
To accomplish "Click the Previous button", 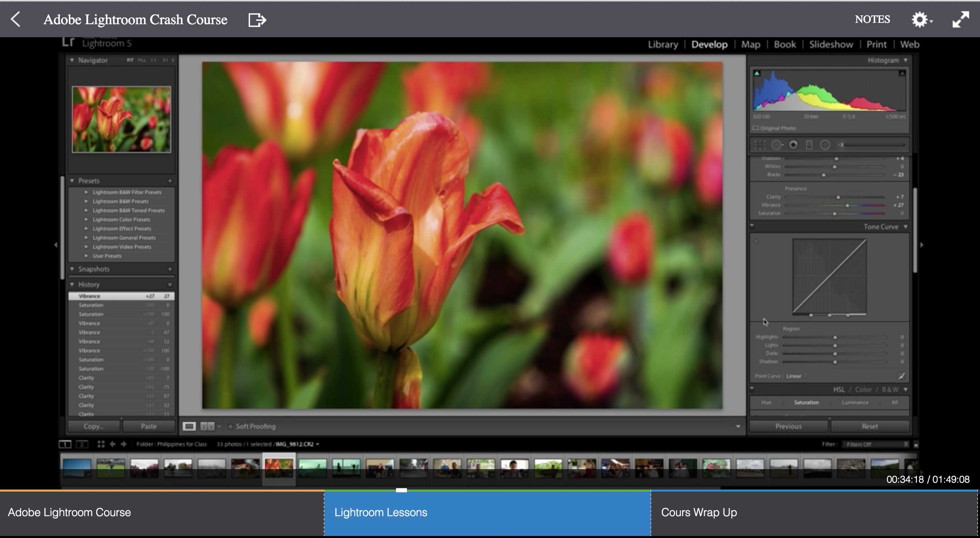I will [x=788, y=426].
